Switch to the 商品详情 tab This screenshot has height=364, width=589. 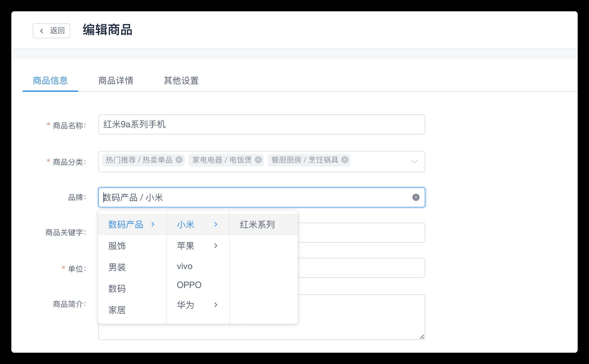coord(115,81)
